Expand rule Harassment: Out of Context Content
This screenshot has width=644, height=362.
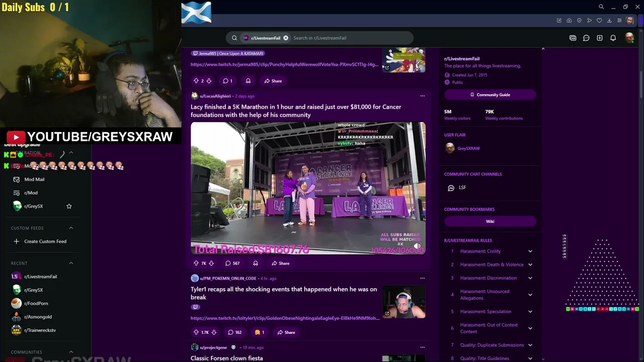click(x=530, y=328)
